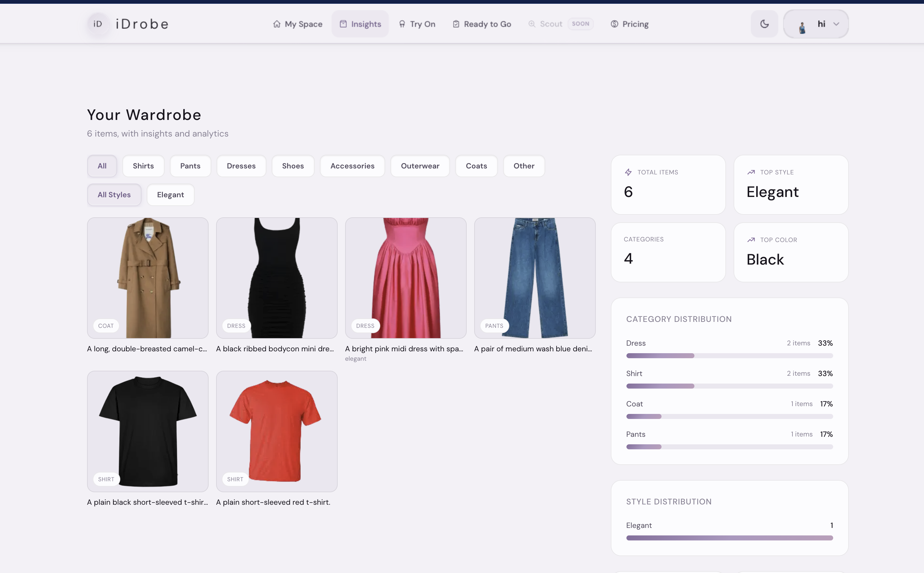Expand the hi profile dropdown chevron

(x=836, y=24)
